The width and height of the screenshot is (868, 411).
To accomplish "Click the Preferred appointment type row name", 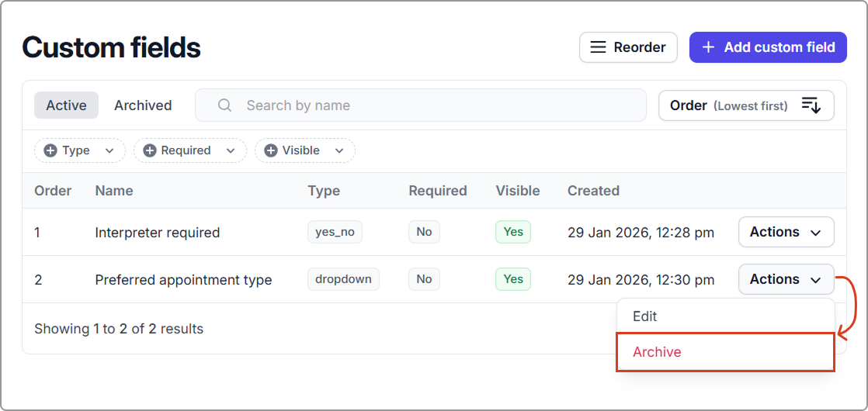I will (183, 280).
